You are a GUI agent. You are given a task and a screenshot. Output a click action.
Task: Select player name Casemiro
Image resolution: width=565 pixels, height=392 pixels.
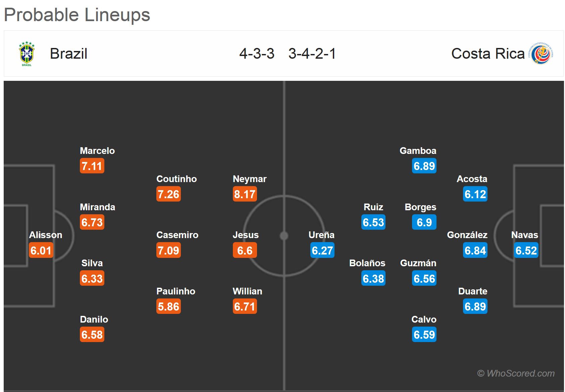[x=177, y=235]
